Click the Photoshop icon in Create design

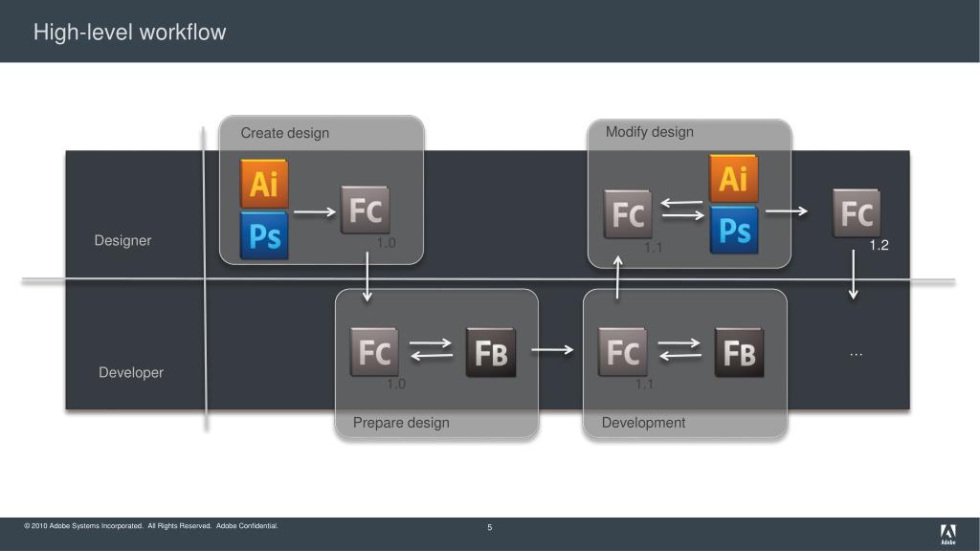click(264, 235)
